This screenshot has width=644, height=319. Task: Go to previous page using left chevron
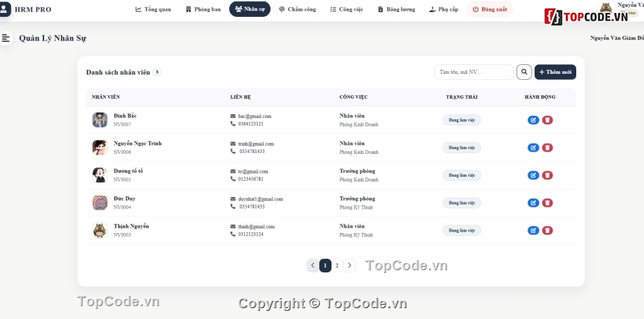tap(313, 265)
